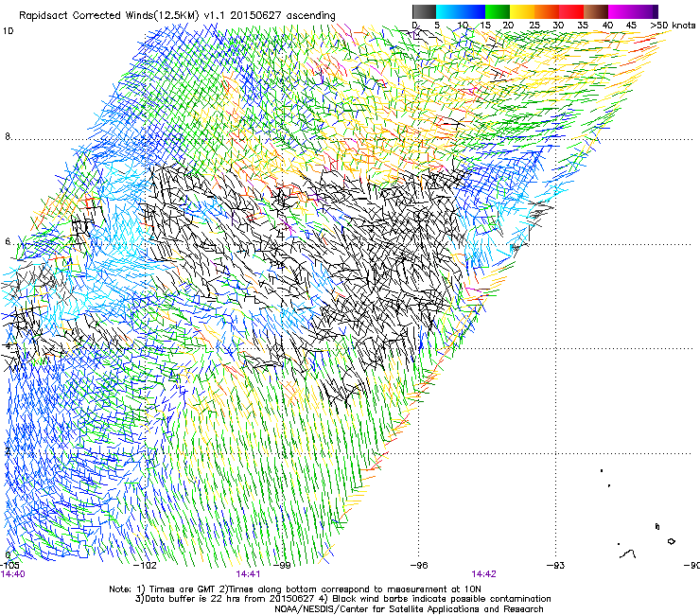Viewport: 700px width, 615px height.
Task: Click the latitude '6' axis label
Action: coord(8,241)
